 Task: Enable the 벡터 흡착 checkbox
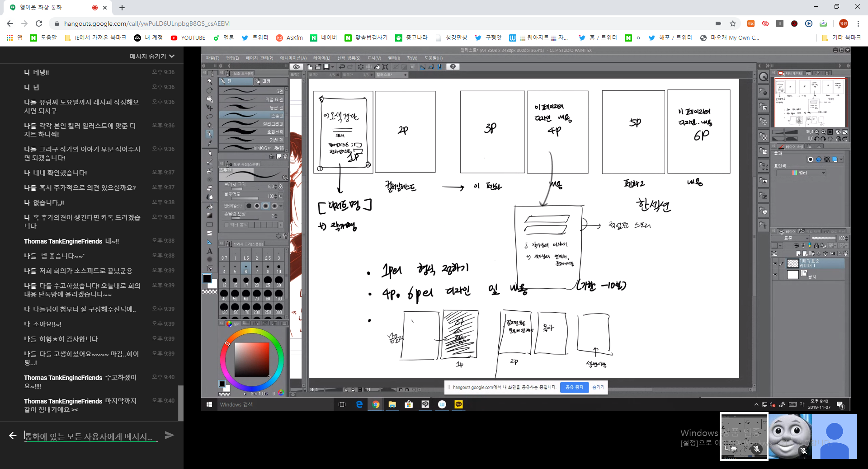tap(226, 225)
